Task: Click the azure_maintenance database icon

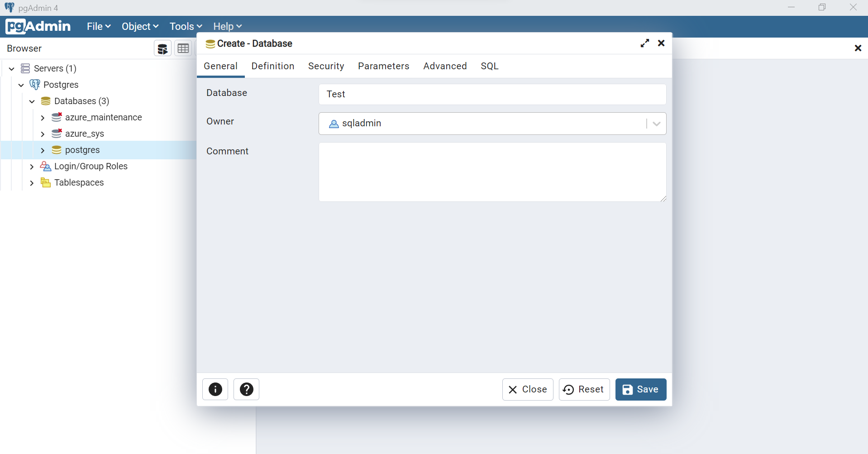Action: (x=57, y=117)
